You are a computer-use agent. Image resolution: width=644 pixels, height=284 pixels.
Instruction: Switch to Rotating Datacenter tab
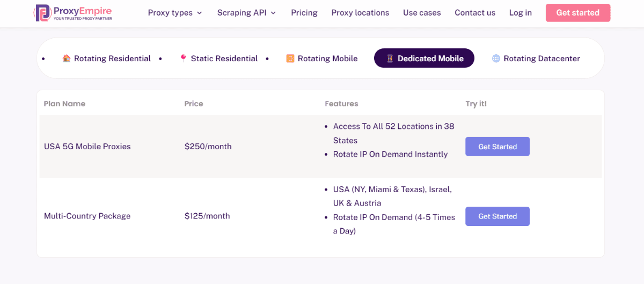pos(536,59)
